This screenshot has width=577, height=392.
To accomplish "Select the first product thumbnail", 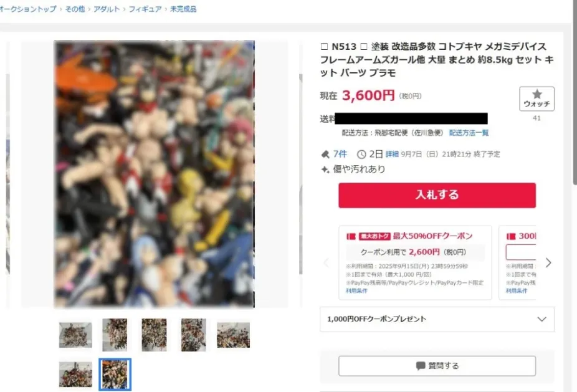I will pos(75,335).
